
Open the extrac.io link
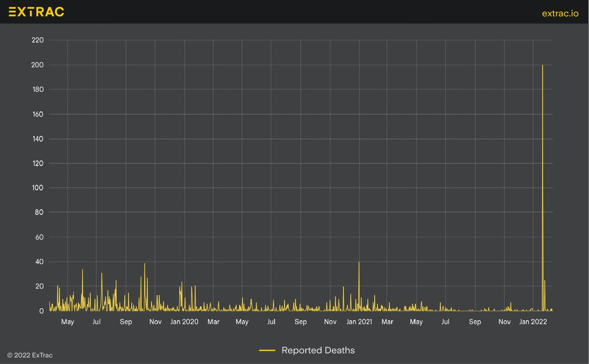(x=560, y=13)
